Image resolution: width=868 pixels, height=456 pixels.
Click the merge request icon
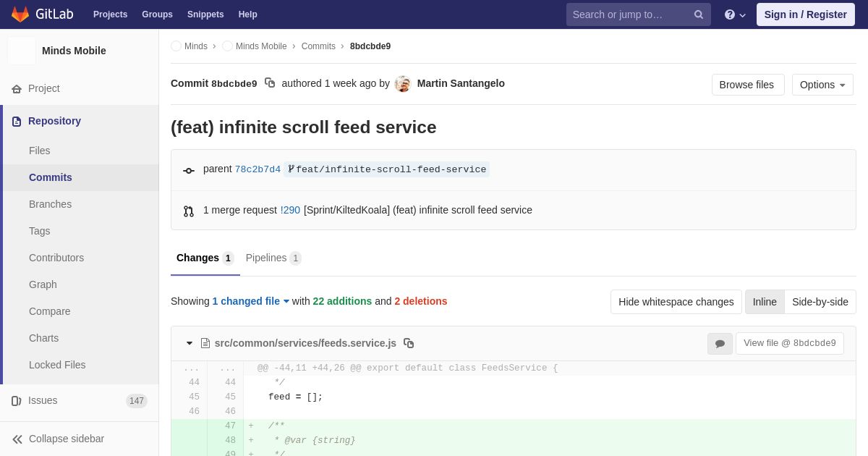[189, 211]
